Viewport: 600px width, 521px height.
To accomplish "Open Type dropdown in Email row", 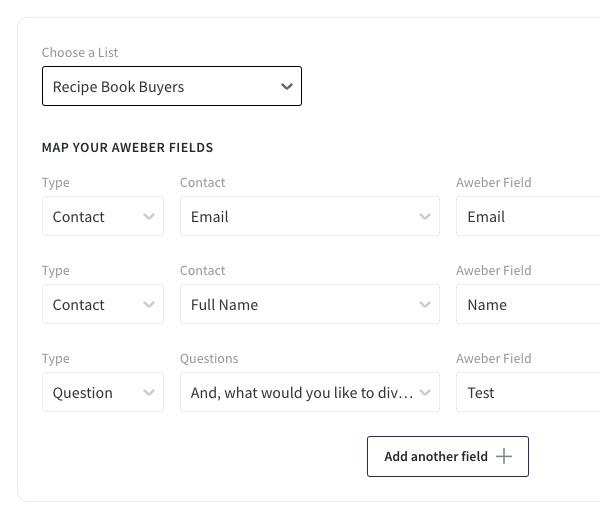I will [x=102, y=217].
